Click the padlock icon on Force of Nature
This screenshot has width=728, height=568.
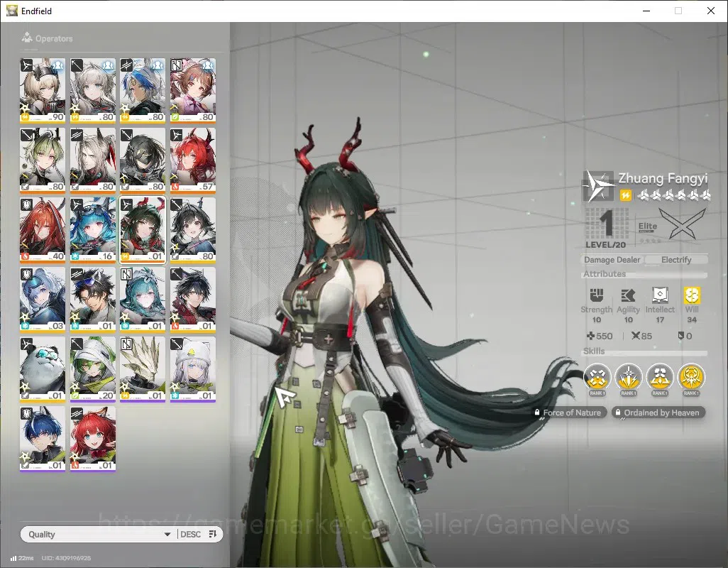point(536,413)
